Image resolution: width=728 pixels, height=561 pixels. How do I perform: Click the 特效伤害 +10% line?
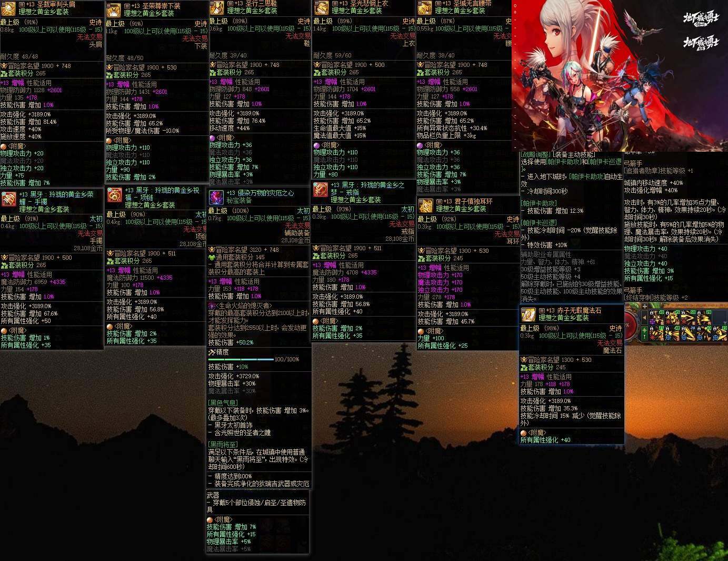[544, 245]
